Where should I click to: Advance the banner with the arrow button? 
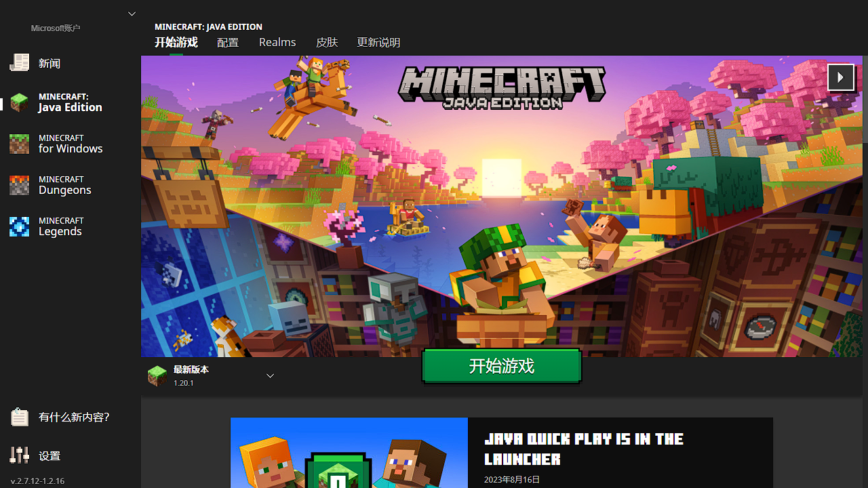point(841,77)
